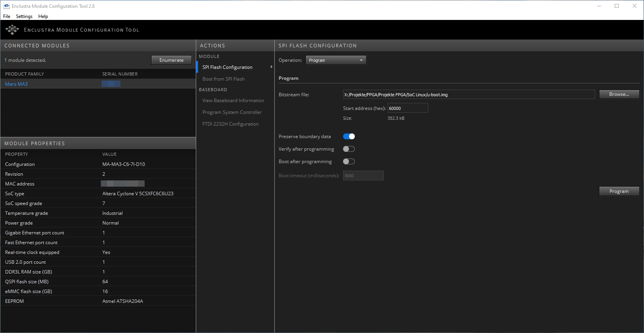Click the Browse... button
The width and height of the screenshot is (644, 333).
(x=619, y=94)
